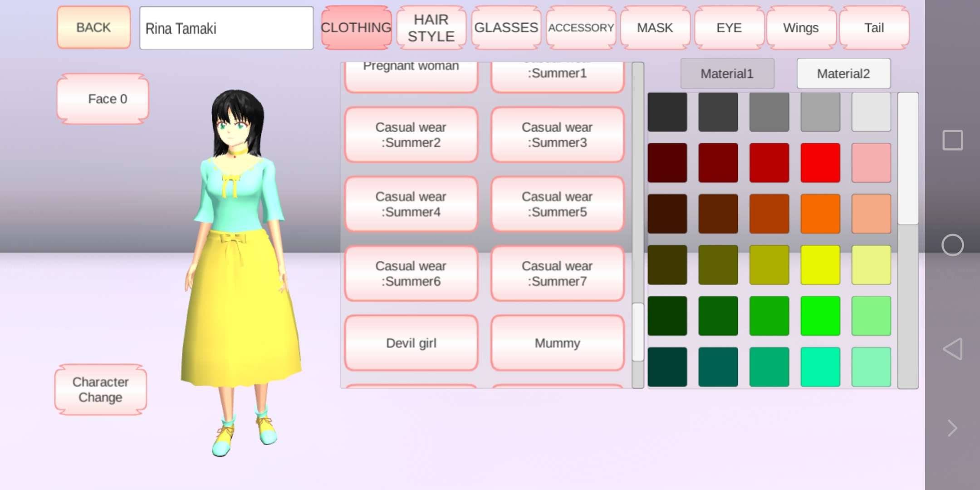Tap the right chevron arrow icon
This screenshot has height=490, width=980.
[952, 428]
